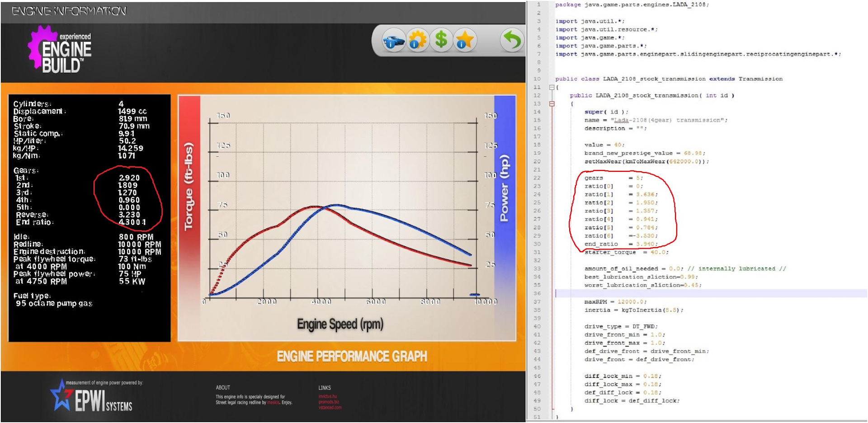868x423 pixels.
Task: Click the brand_new_prestige_value code line
Action: coord(645,153)
